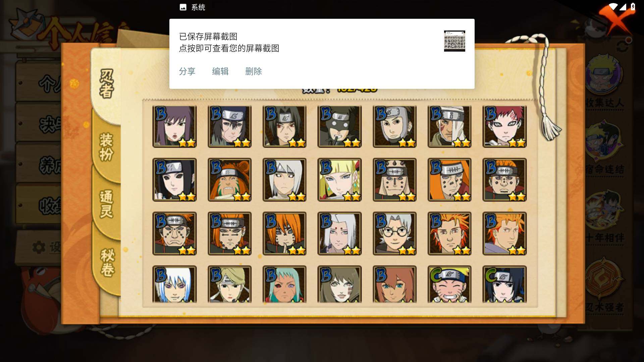Select the C-rank Sasuke portrait

click(504, 284)
